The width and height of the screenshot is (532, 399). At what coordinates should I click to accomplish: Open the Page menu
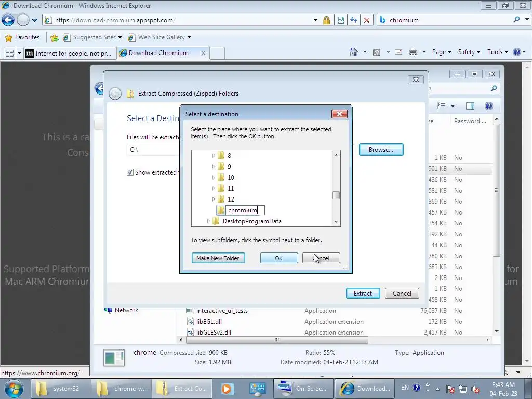[x=442, y=52]
